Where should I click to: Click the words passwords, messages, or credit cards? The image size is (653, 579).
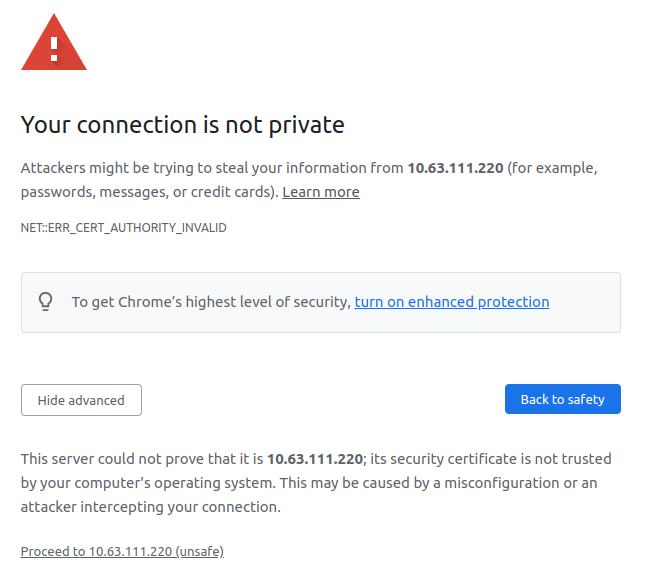[148, 192]
